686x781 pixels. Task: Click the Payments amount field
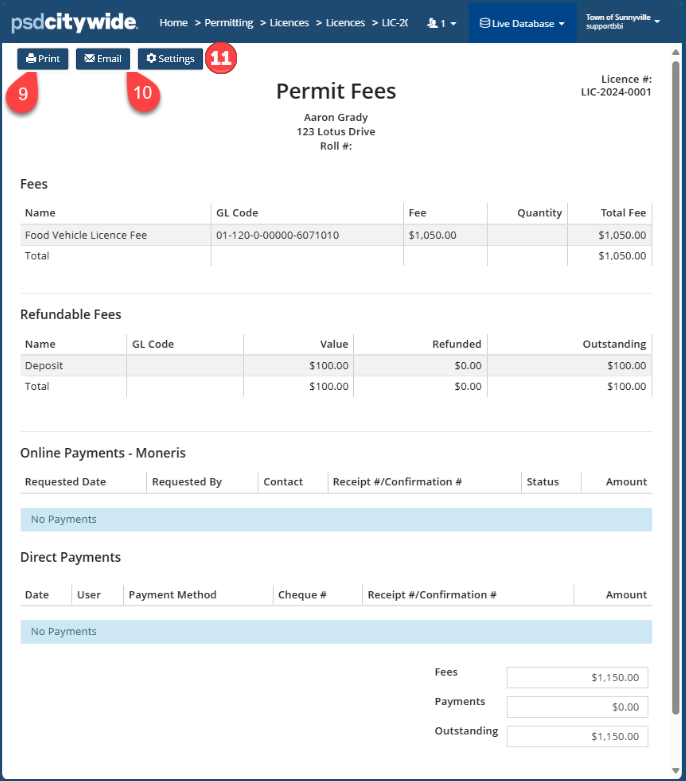tap(577, 707)
